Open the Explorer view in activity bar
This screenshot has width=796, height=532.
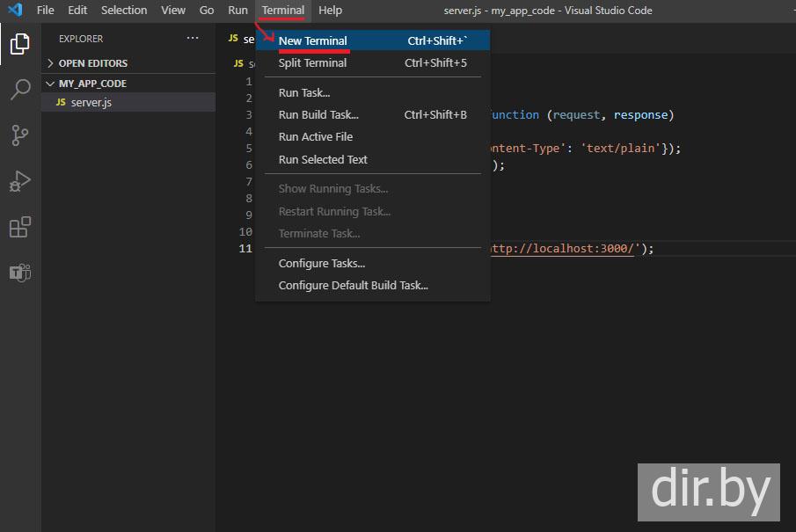(x=19, y=43)
